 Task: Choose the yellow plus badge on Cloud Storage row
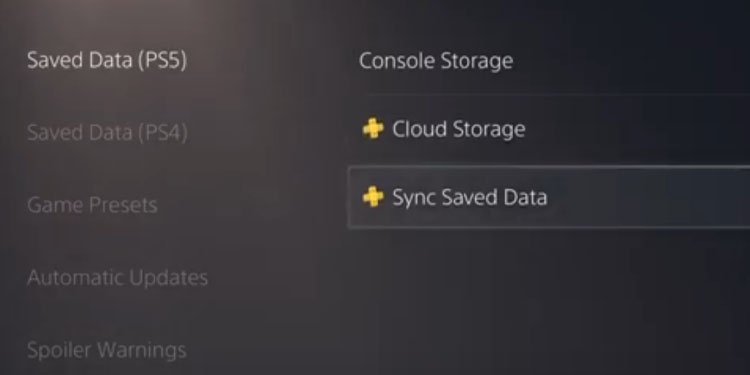pos(373,129)
